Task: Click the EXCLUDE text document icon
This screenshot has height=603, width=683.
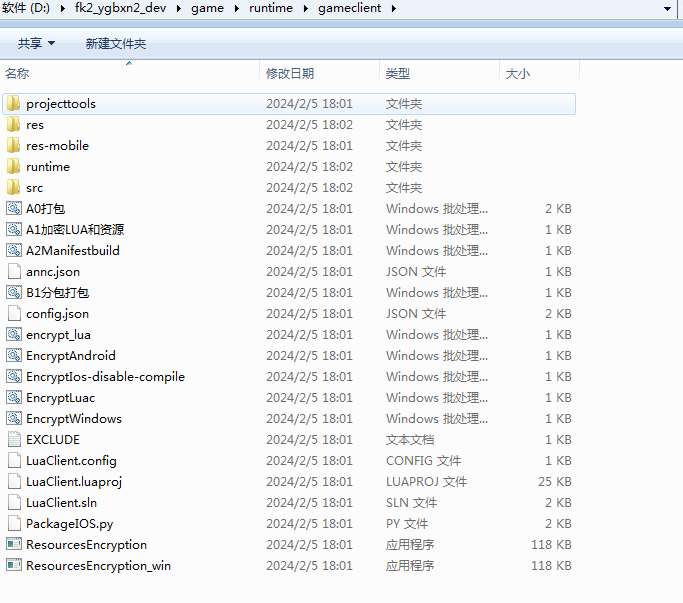Action: pos(13,440)
